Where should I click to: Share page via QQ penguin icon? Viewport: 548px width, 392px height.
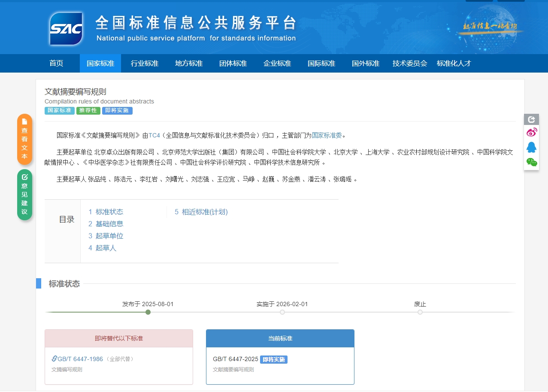532,147
